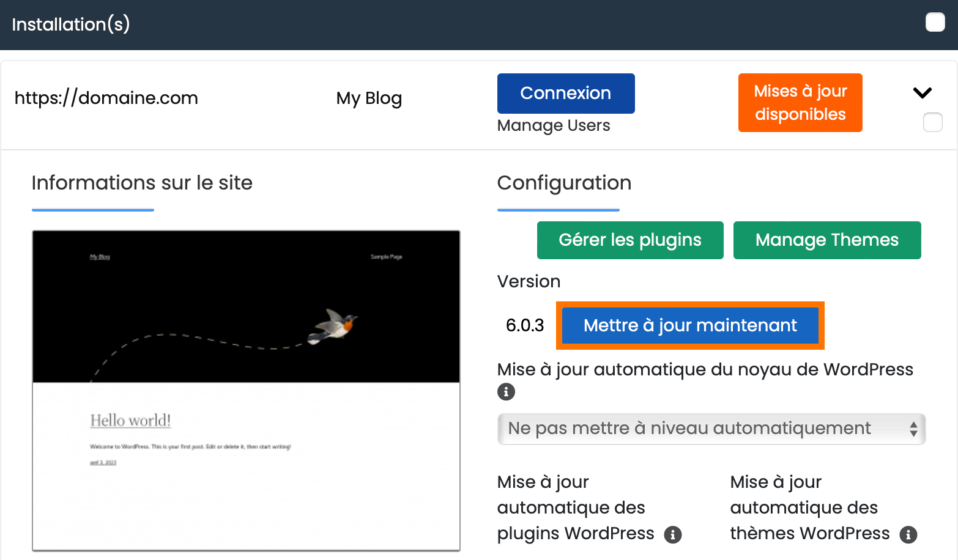
Task: Show info for WordPress core auto-update
Action: [x=507, y=391]
